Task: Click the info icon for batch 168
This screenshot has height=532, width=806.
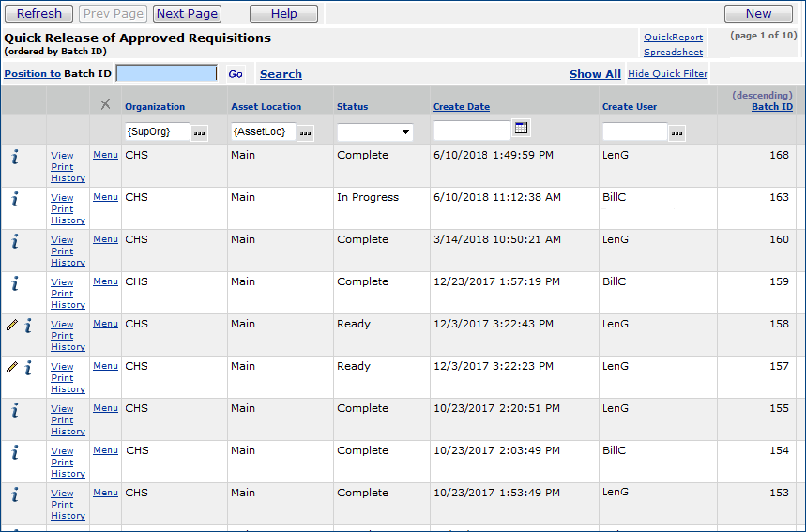Action: [x=15, y=157]
